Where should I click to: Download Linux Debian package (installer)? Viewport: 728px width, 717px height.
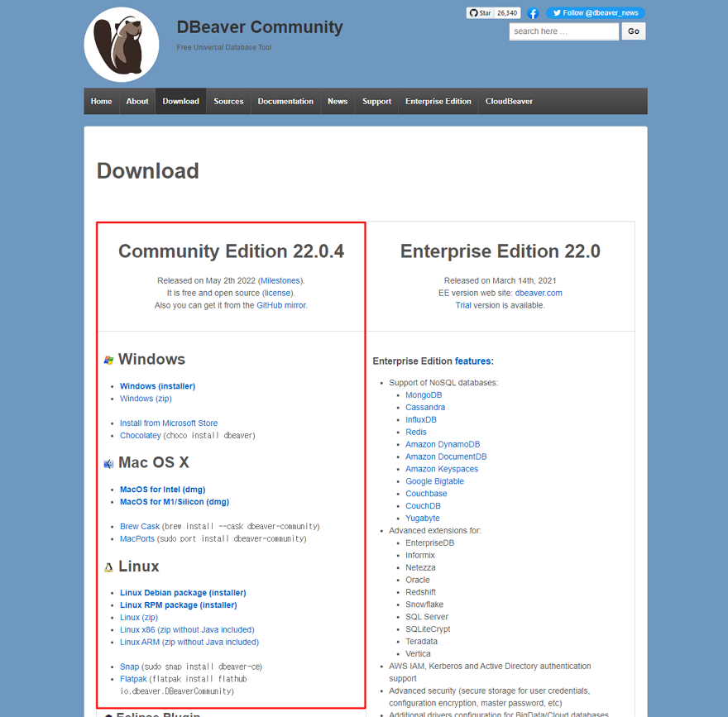(x=183, y=593)
